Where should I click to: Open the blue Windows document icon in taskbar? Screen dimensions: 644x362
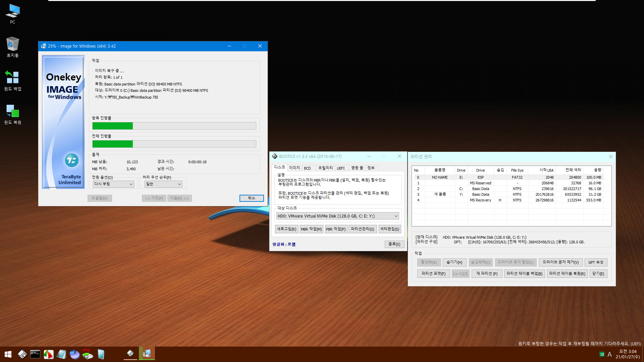click(101, 354)
